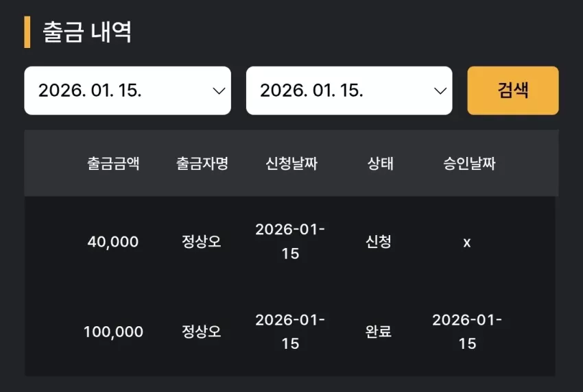
Task: Click the 검색 search button
Action: coord(513,90)
